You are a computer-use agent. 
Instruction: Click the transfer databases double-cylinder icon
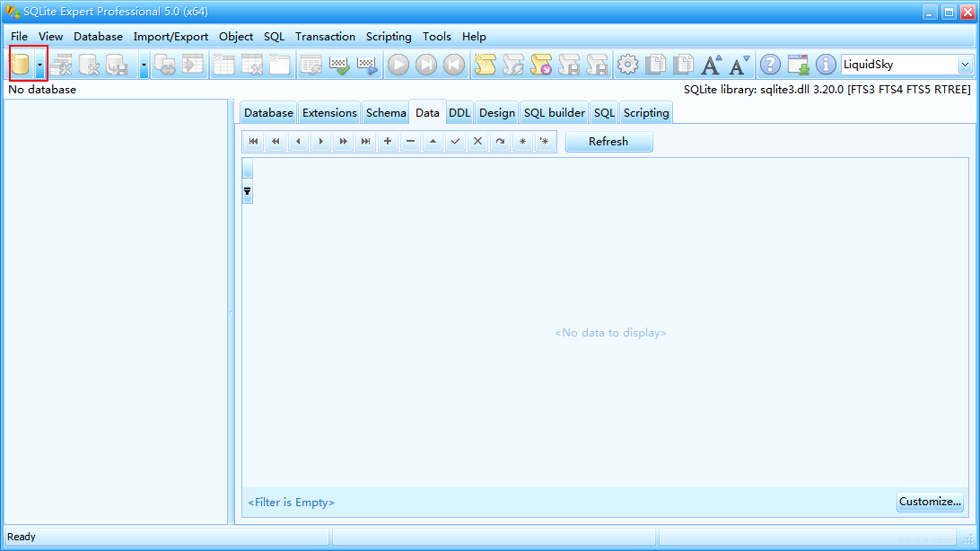[166, 65]
